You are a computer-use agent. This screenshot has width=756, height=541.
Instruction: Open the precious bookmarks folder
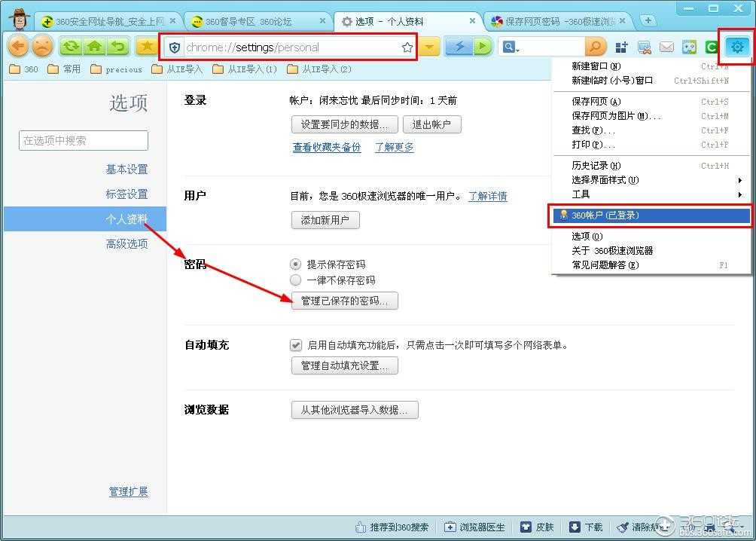pyautogui.click(x=116, y=69)
